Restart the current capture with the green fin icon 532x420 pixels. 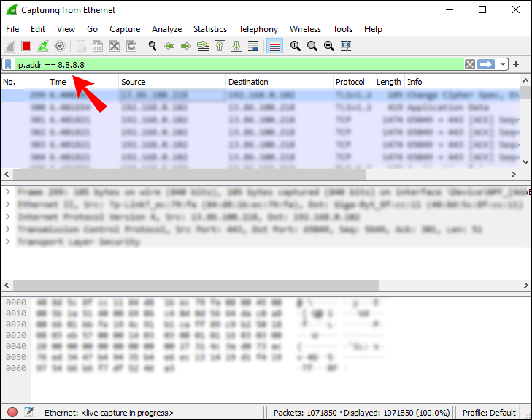pyautogui.click(x=43, y=46)
